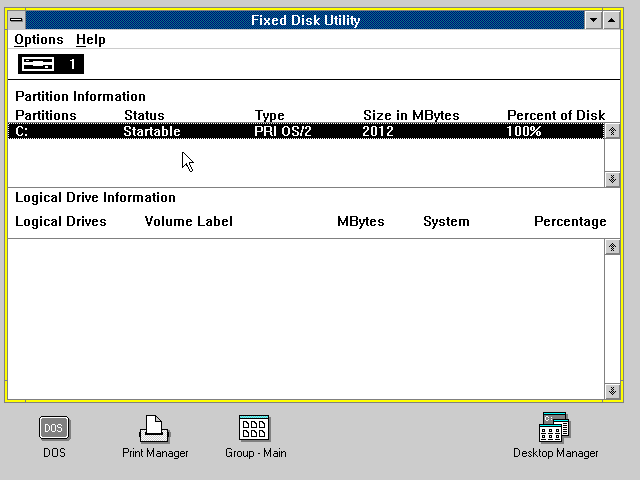Maximize the Fixed Disk Utility window
The height and width of the screenshot is (480, 640).
point(611,20)
